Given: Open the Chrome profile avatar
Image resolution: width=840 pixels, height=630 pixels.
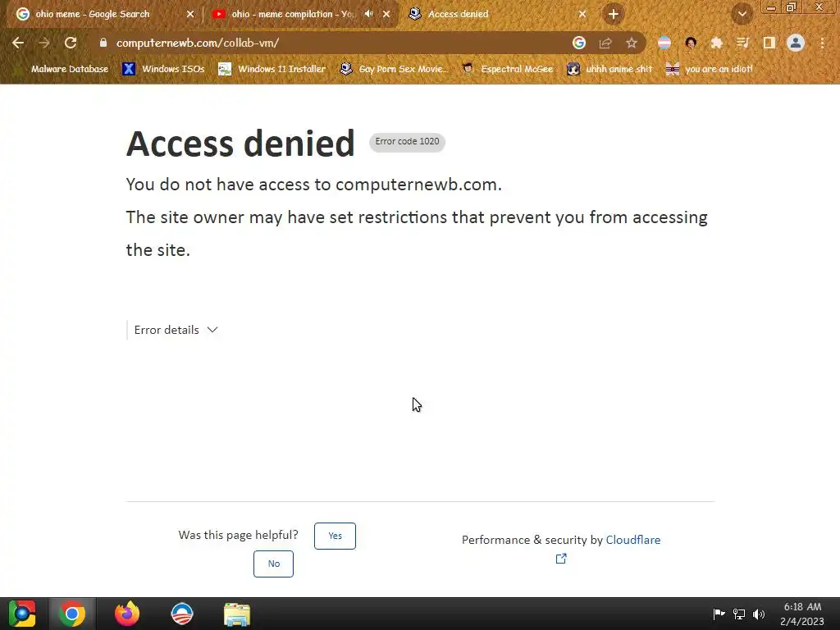Looking at the screenshot, I should [796, 43].
